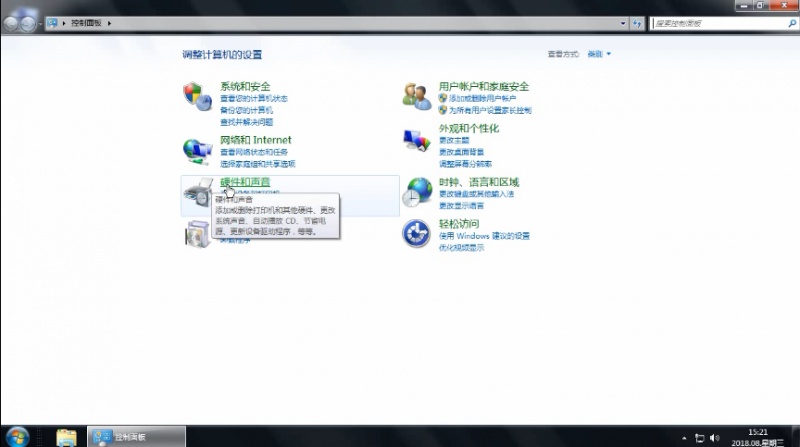Open 查看您的计算机状态 link

254,98
